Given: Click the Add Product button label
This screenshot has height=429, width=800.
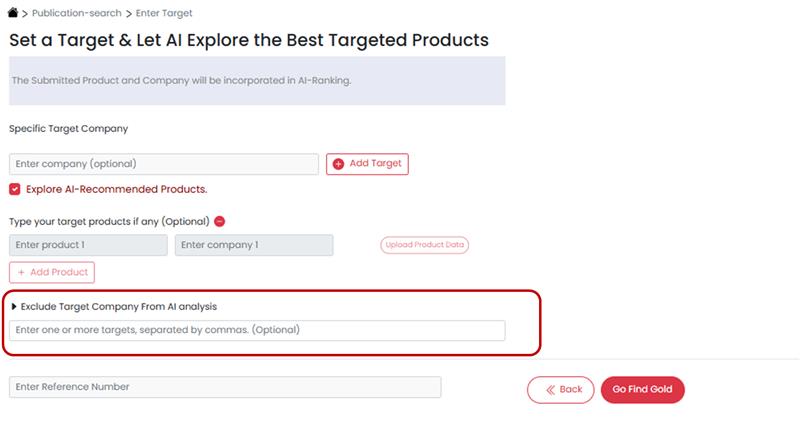Looking at the screenshot, I should tap(59, 272).
